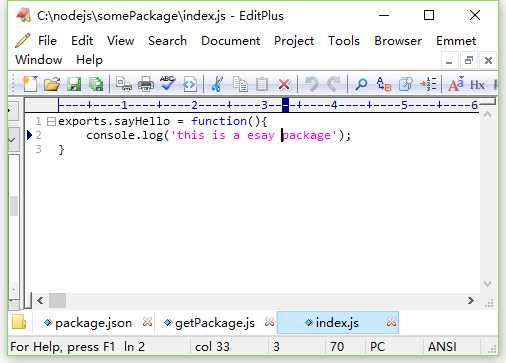The height and width of the screenshot is (363, 506).
Task: Click the Hx hex viewer icon
Action: (477, 85)
